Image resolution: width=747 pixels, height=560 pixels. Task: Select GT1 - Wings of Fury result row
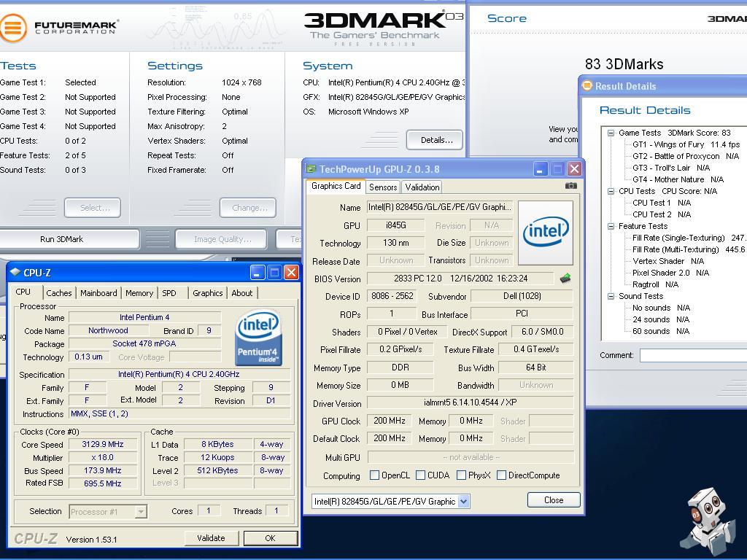click(x=686, y=144)
